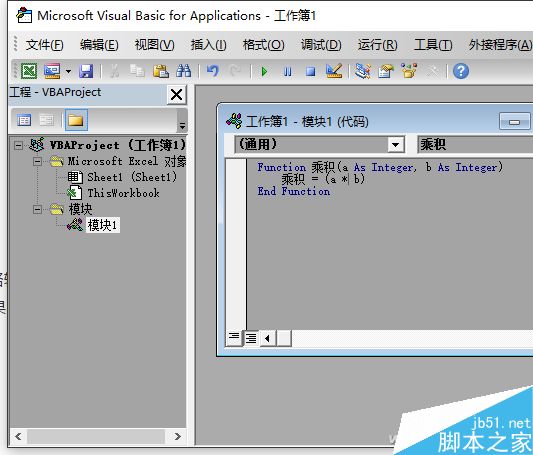Screen dimensions: 533x455
Task: Undo the last action with the blue arrow
Action: pyautogui.click(x=213, y=71)
